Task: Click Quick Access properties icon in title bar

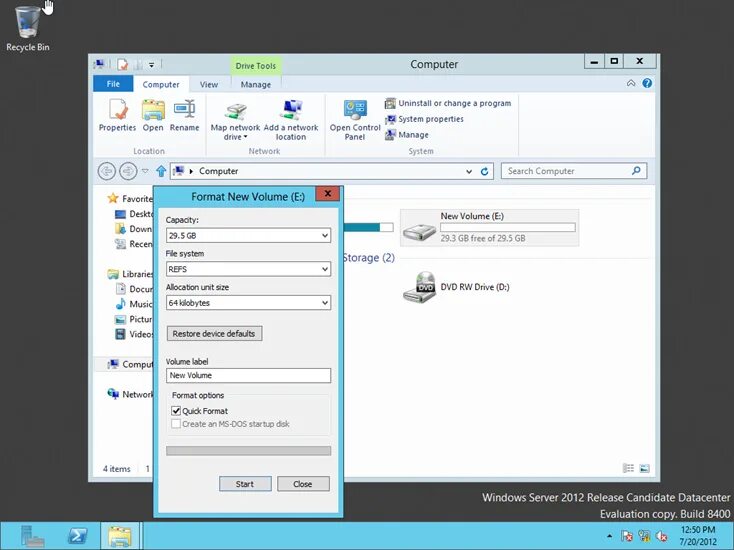Action: pyautogui.click(x=123, y=64)
